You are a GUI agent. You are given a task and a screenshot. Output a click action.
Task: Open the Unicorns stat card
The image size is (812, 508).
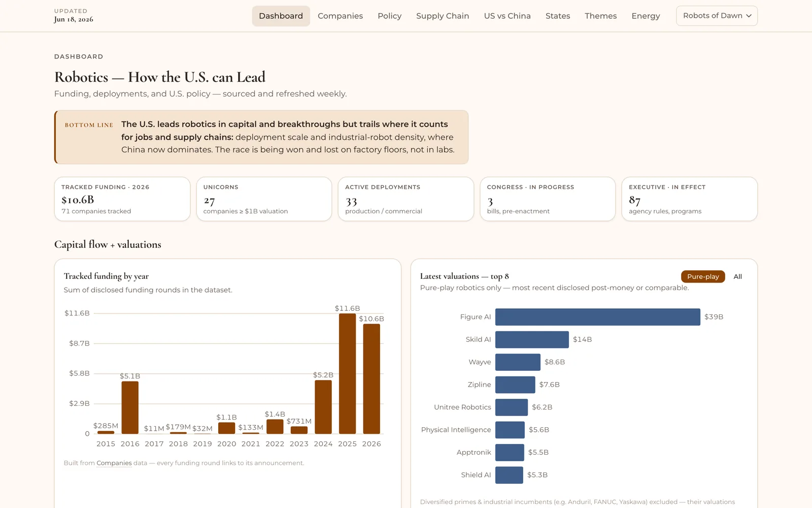coord(264,199)
